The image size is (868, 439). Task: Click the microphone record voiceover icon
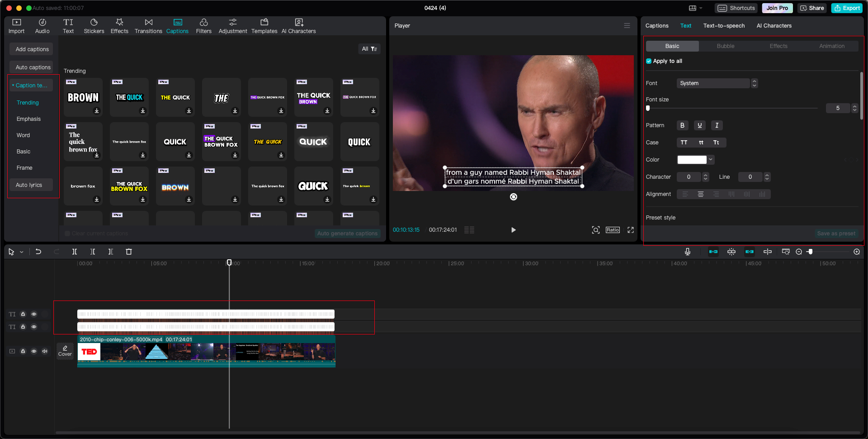pos(687,252)
